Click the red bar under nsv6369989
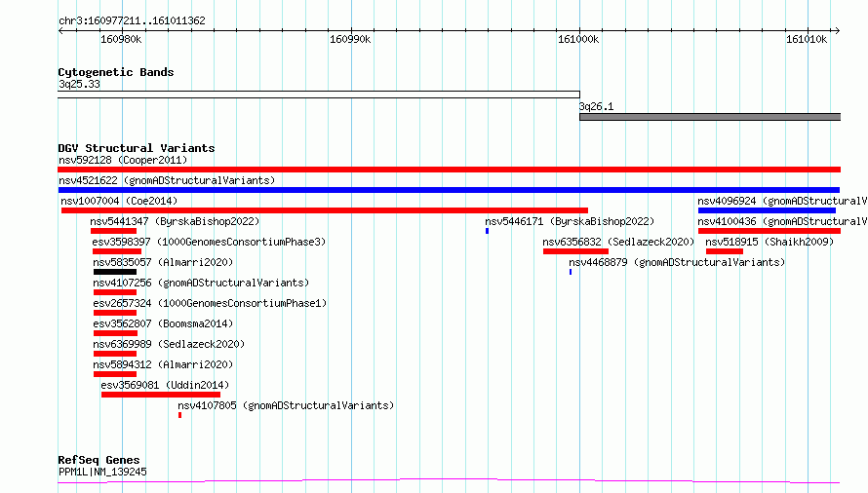This screenshot has height=493, width=868. (x=115, y=354)
